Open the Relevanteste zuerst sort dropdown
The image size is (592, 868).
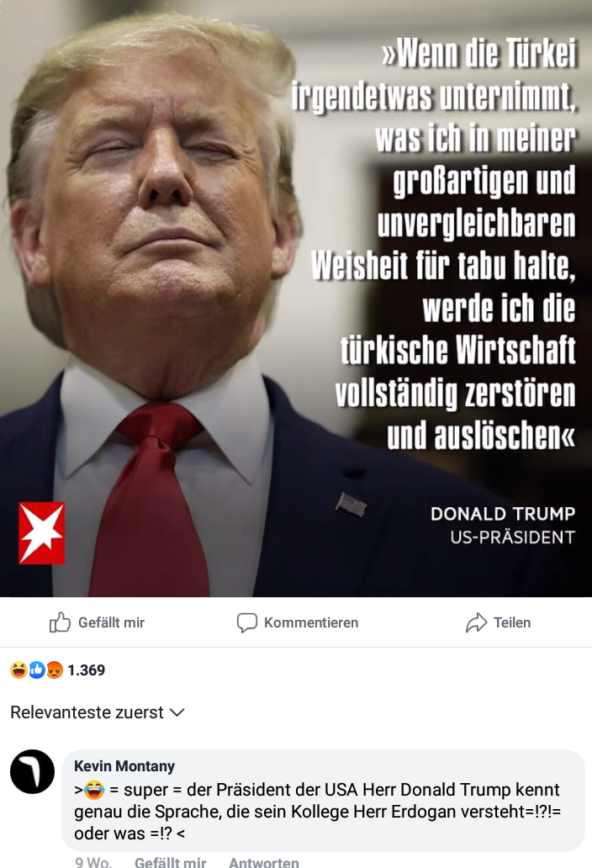pos(98,712)
